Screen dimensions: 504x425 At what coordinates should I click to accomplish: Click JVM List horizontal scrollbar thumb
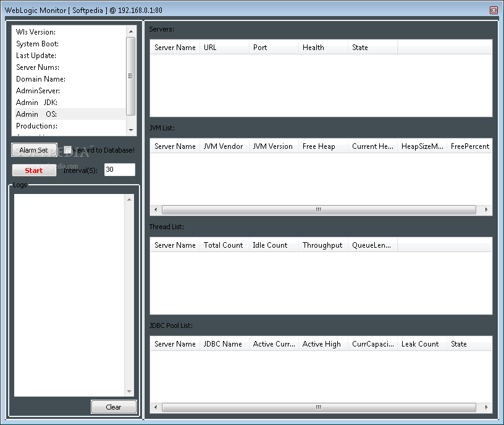point(319,209)
